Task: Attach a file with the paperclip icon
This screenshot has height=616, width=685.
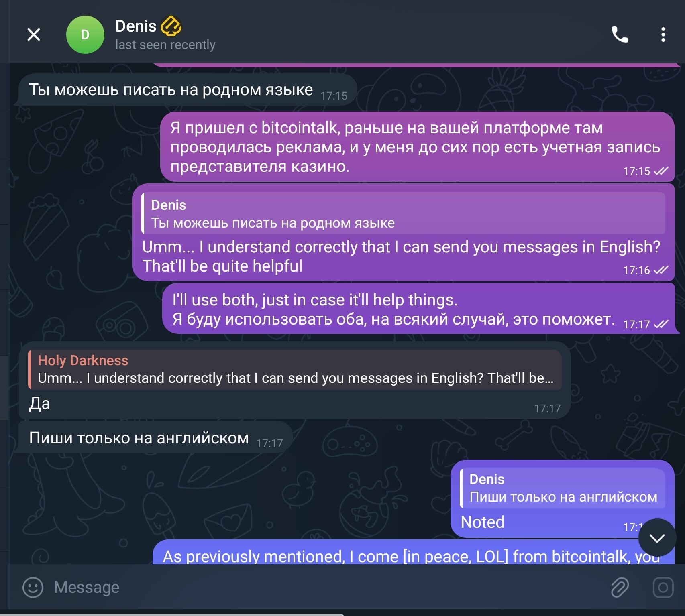Action: pyautogui.click(x=620, y=588)
